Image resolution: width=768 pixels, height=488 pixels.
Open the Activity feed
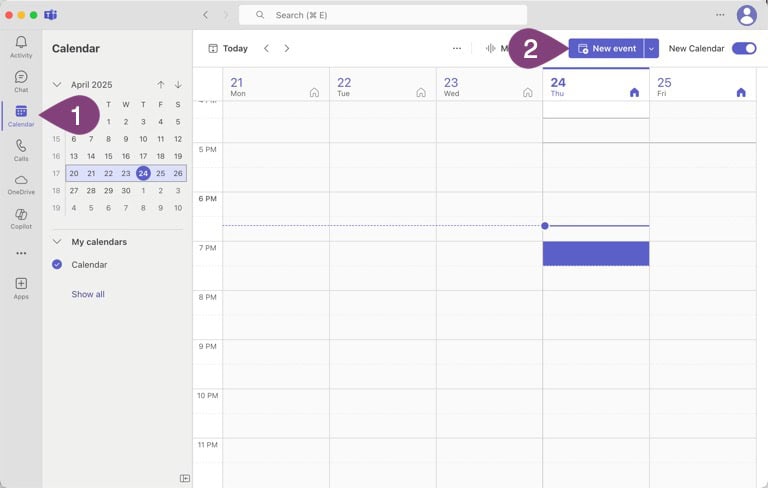click(x=21, y=47)
